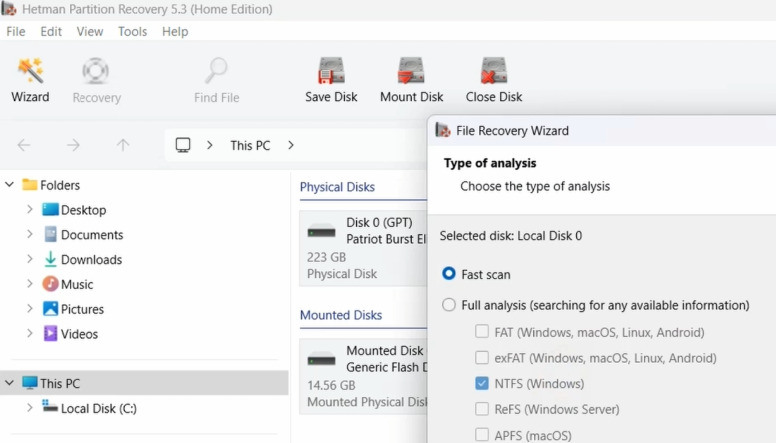Viewport: 776px width, 443px height.
Task: Open the Help menu
Action: (x=175, y=31)
